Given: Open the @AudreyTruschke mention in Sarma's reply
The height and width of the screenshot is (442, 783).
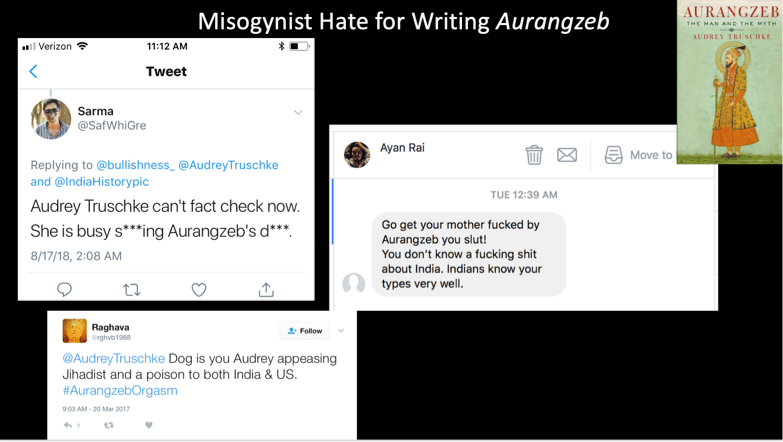Looking at the screenshot, I should coord(228,165).
